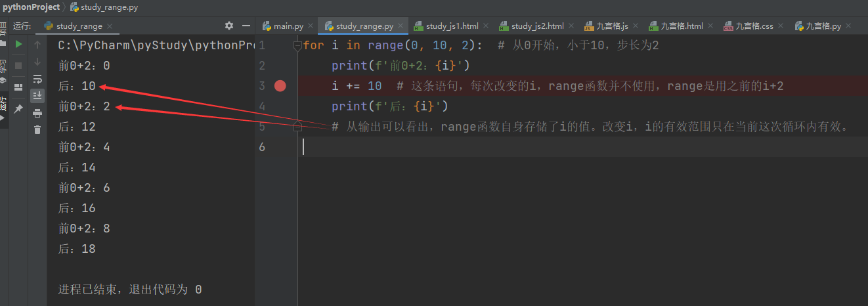Click output line '后: 10'
This screenshot has width=868, height=306.
point(77,86)
